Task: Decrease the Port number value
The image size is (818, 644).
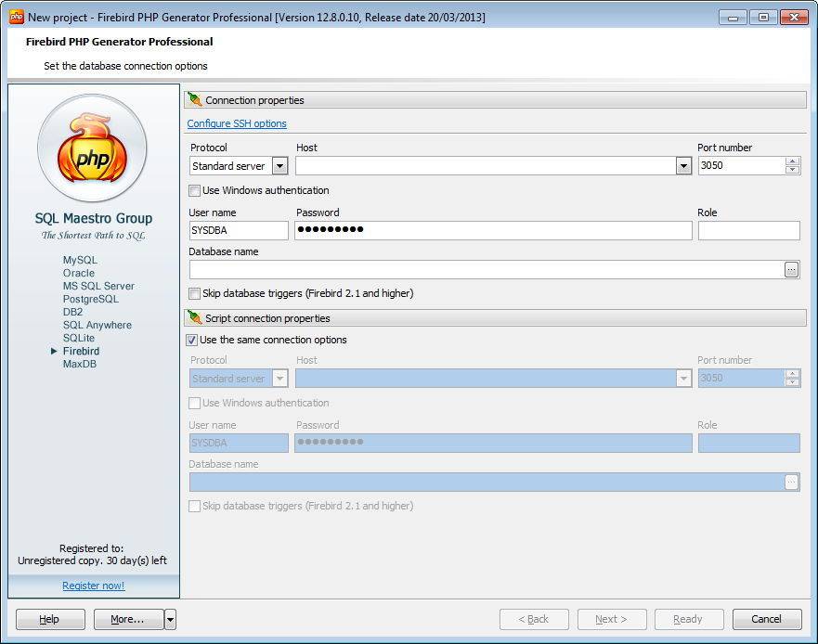Action: (792, 170)
